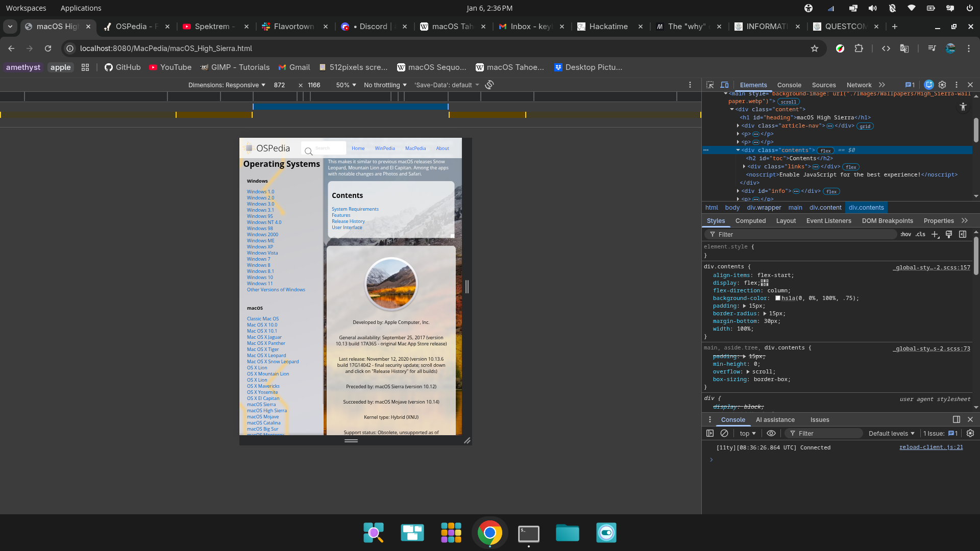Clear the console with the clear icon
The image size is (980, 551).
pos(724,433)
